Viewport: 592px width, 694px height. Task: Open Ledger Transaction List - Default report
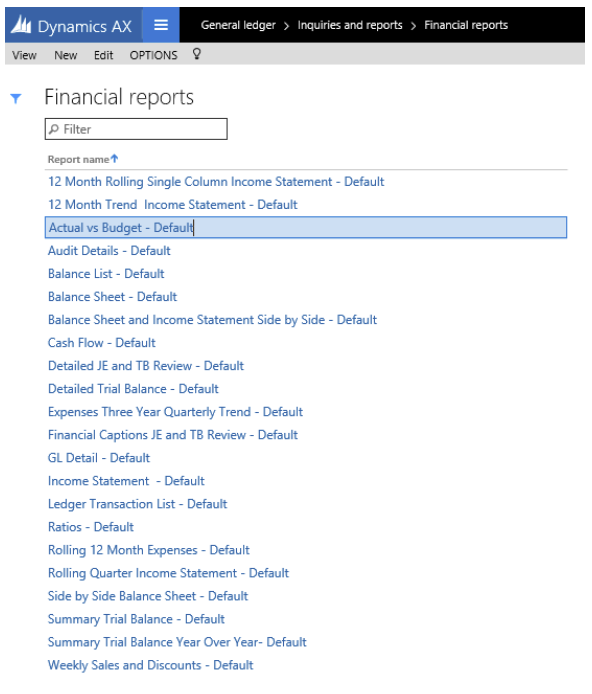click(137, 504)
